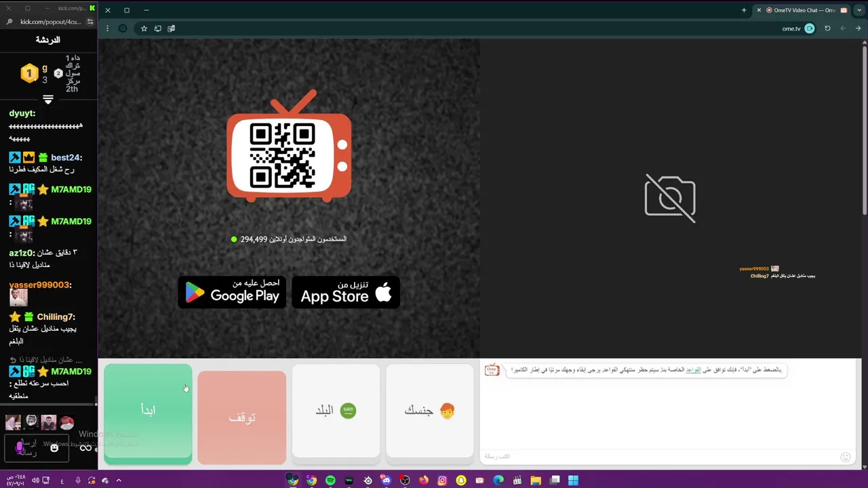Image resolution: width=868 pixels, height=488 pixels.
Task: Close the OmeTV Video Chat tab
Action: [759, 10]
